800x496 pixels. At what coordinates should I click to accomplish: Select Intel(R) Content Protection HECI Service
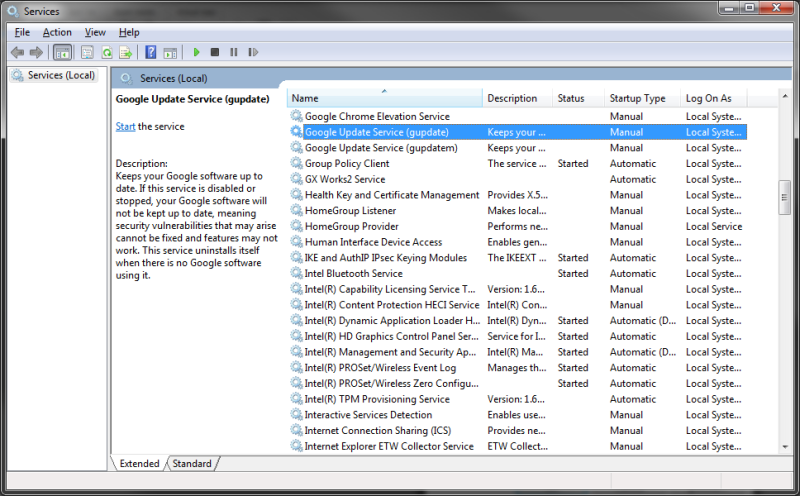(x=517, y=305)
